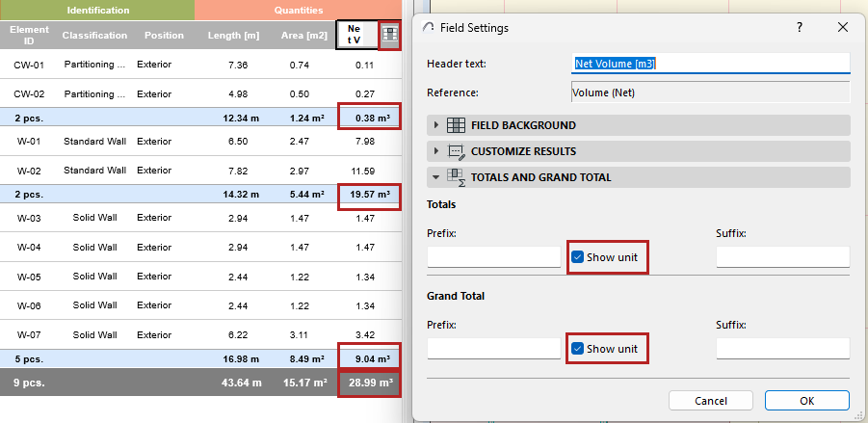
Task: Collapse the TOTALS AND GRAND TOTAL section
Action: (x=436, y=177)
